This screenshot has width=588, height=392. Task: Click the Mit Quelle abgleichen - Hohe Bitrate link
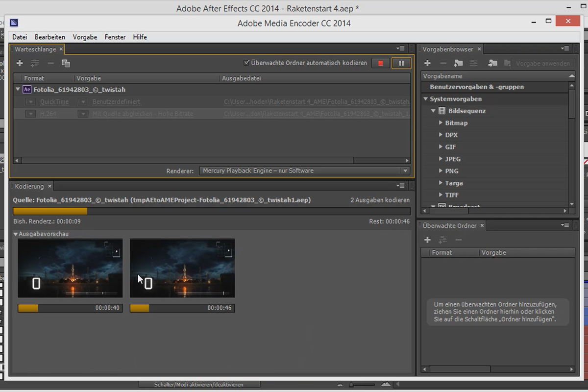(x=143, y=114)
